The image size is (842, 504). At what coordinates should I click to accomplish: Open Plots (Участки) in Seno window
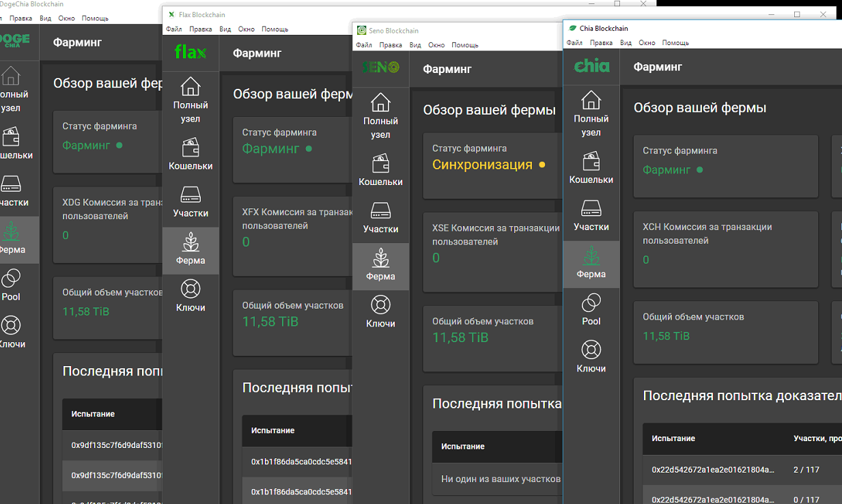380,219
